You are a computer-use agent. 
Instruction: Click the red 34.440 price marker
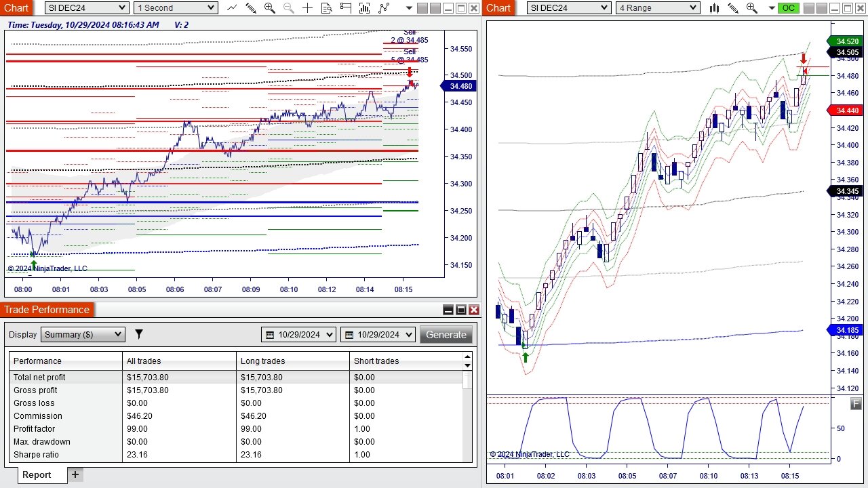(846, 110)
